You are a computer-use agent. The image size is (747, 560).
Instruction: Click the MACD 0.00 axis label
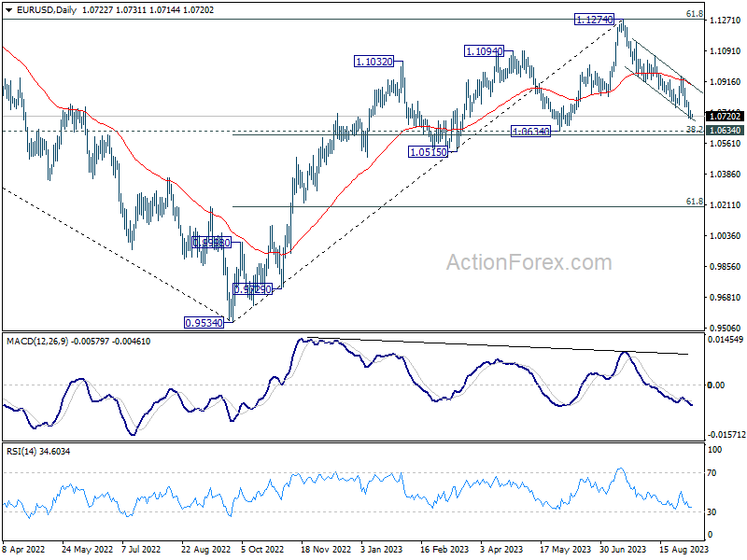click(715, 385)
